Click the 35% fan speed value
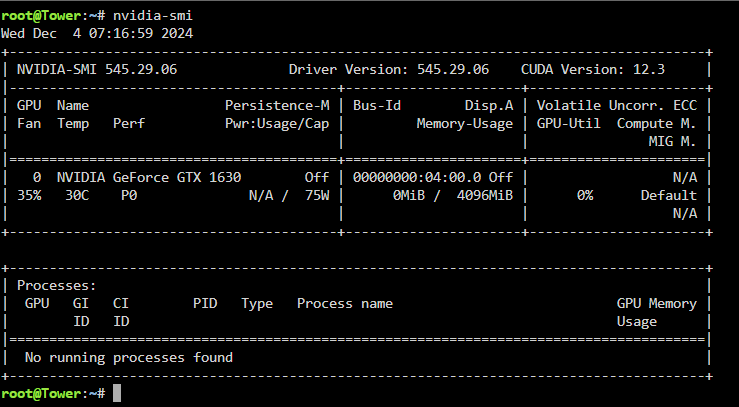Viewport: 739px width, 407px height. pyautogui.click(x=29, y=195)
